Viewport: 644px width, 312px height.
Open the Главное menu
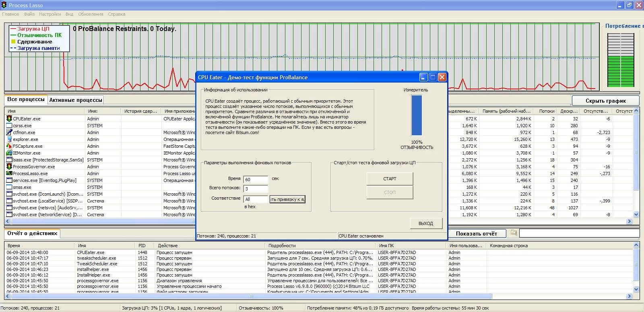(x=10, y=14)
